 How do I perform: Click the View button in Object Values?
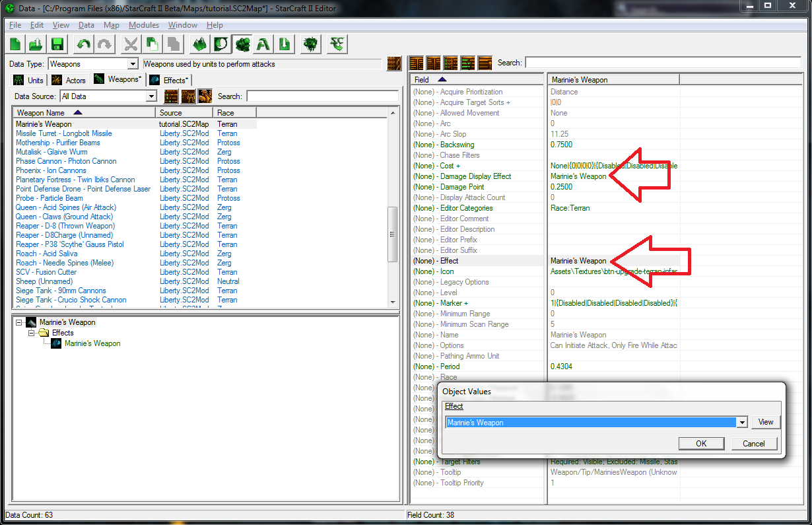pos(765,422)
